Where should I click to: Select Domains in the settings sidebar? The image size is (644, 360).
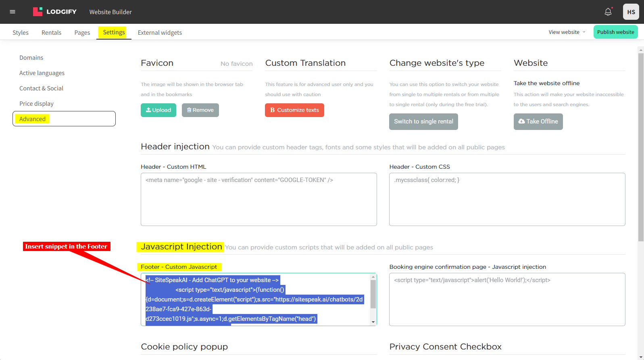pos(31,58)
